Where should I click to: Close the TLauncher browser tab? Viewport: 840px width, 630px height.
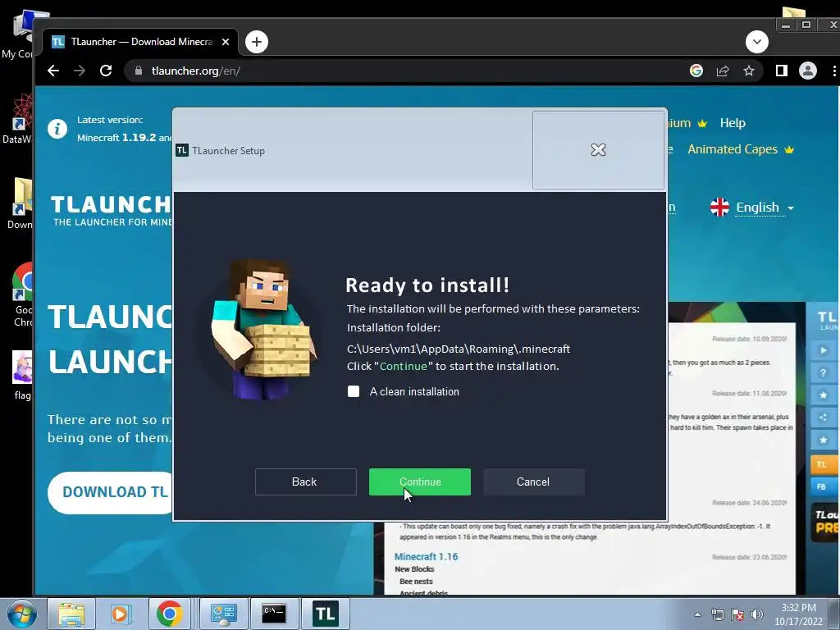tap(226, 42)
